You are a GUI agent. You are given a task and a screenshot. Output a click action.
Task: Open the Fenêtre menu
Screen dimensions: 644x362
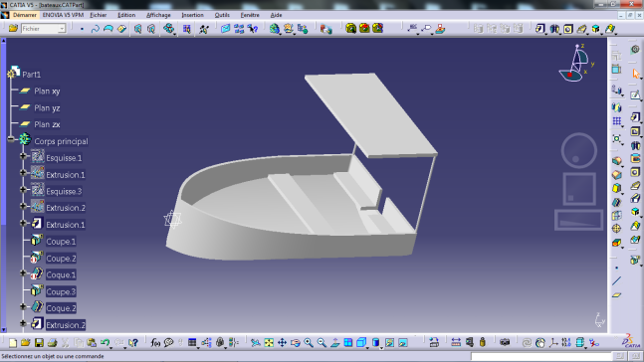tap(250, 15)
